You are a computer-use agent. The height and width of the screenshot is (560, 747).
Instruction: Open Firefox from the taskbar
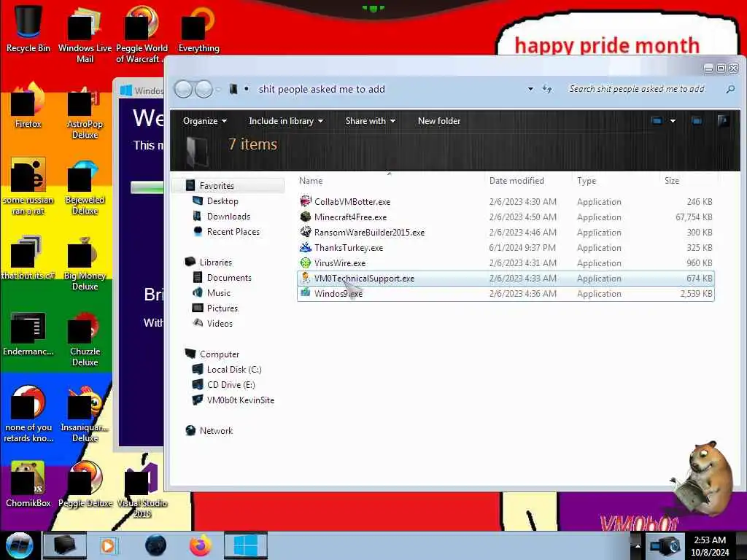click(201, 545)
